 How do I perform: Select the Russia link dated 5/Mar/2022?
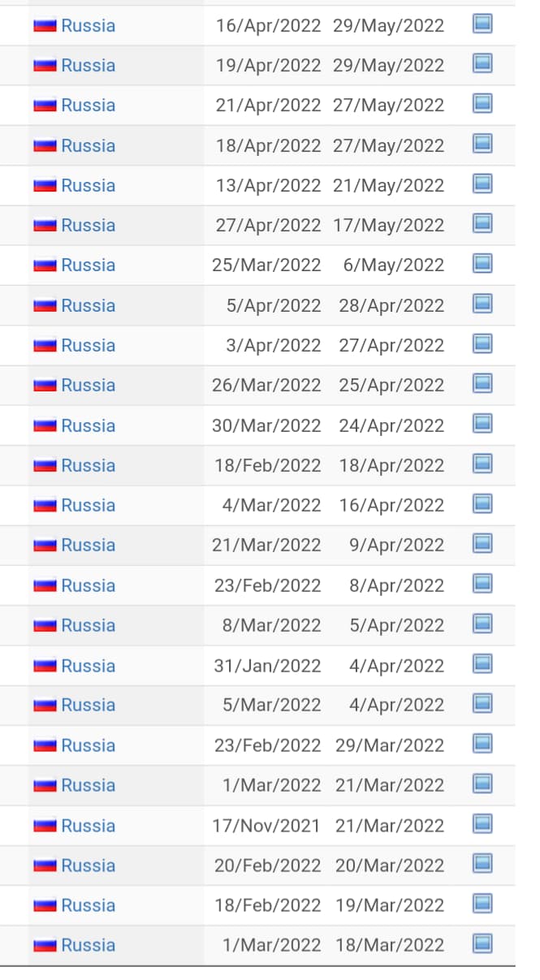(x=88, y=705)
